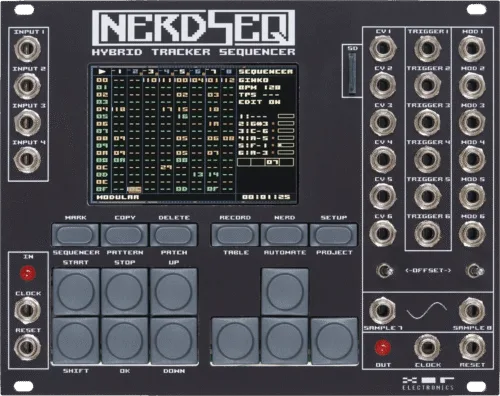500x396 pixels.
Task: Flip the right OFFSET toggle switch
Action: click(x=474, y=271)
